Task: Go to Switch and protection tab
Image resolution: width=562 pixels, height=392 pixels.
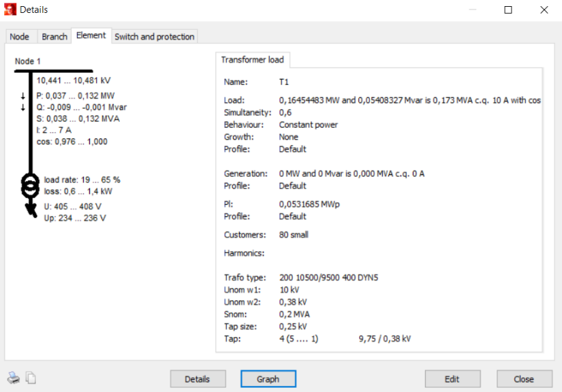Action: 155,37
